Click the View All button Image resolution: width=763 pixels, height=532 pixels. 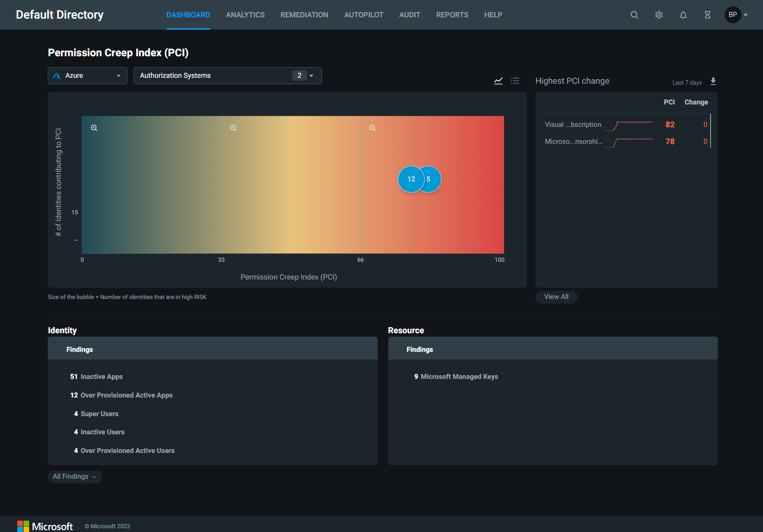pos(556,297)
